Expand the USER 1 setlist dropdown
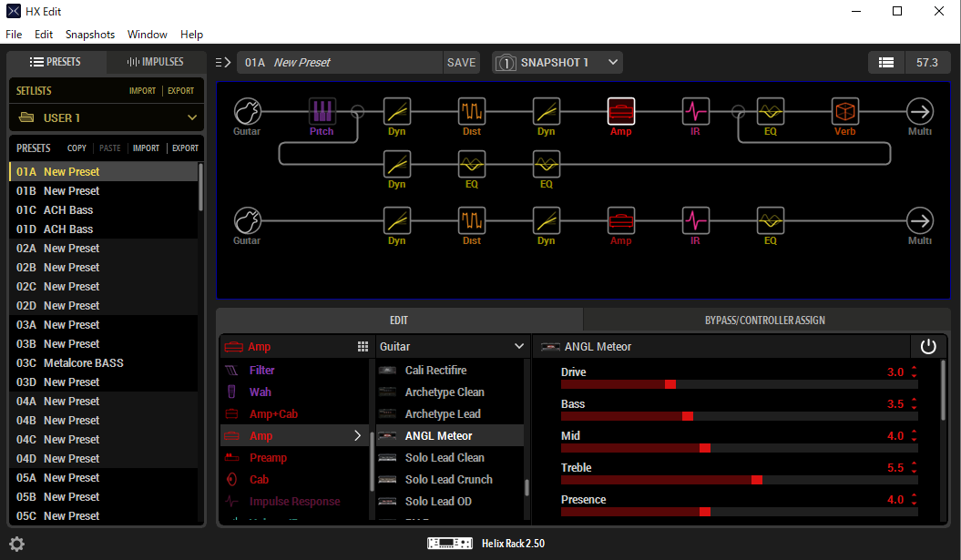The width and height of the screenshot is (961, 560). pos(192,117)
